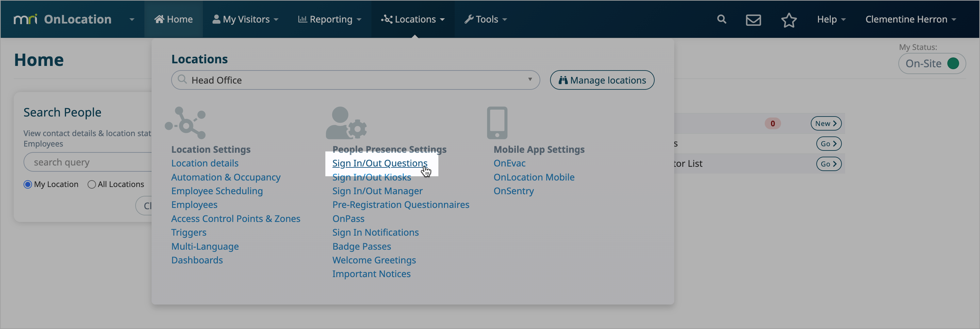Open the Head Office location dropdown
The width and height of the screenshot is (980, 329).
pyautogui.click(x=355, y=80)
